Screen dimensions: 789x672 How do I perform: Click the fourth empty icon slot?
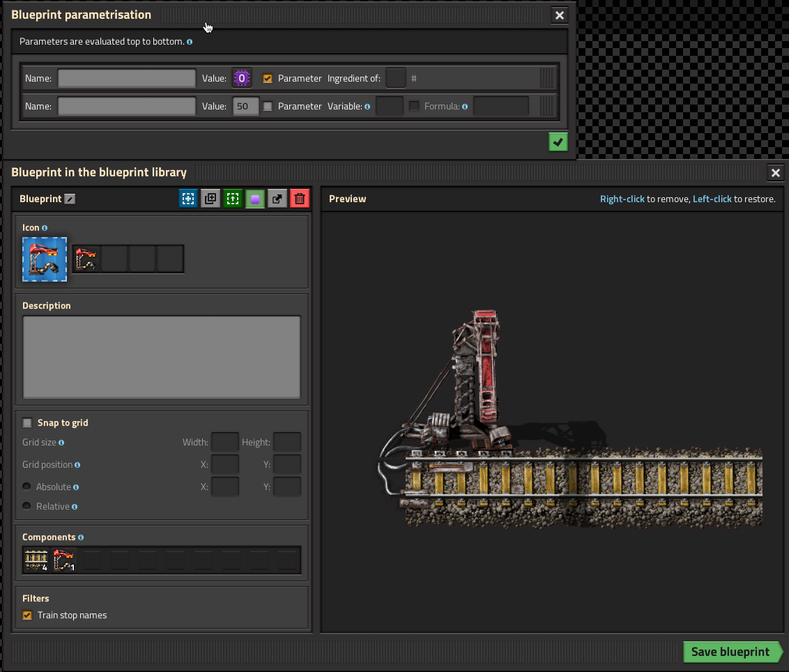tap(170, 259)
